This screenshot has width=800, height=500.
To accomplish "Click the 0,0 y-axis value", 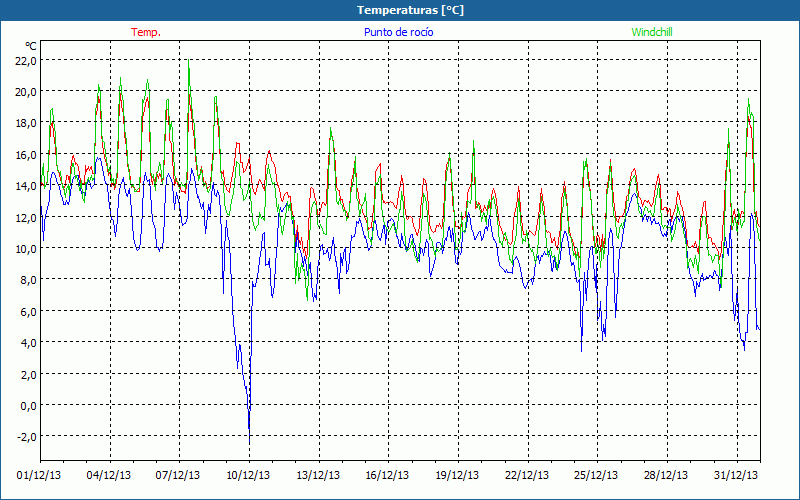I will pos(29,406).
